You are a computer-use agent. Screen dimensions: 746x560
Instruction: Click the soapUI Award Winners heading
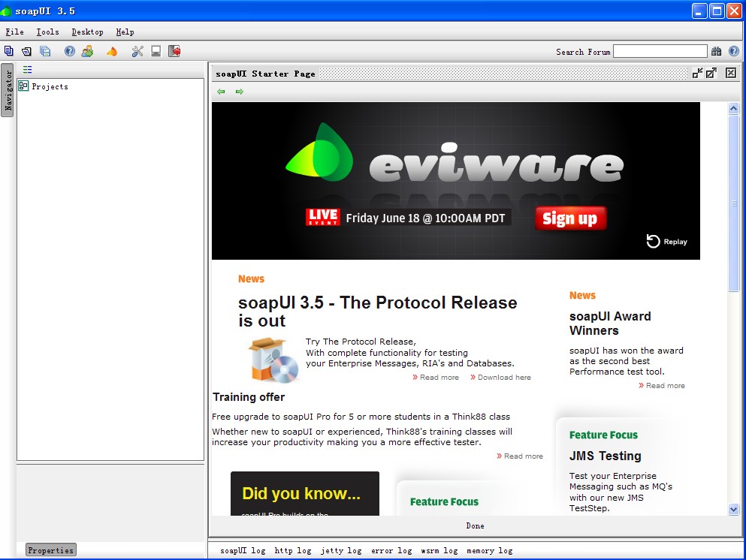(x=610, y=324)
